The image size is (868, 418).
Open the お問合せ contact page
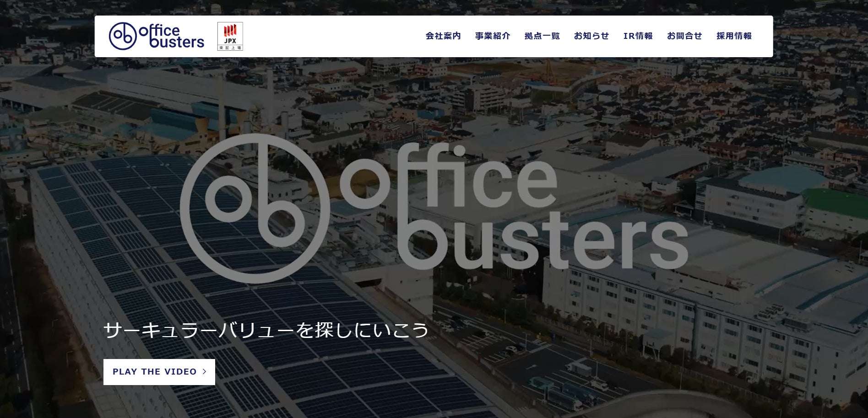684,36
